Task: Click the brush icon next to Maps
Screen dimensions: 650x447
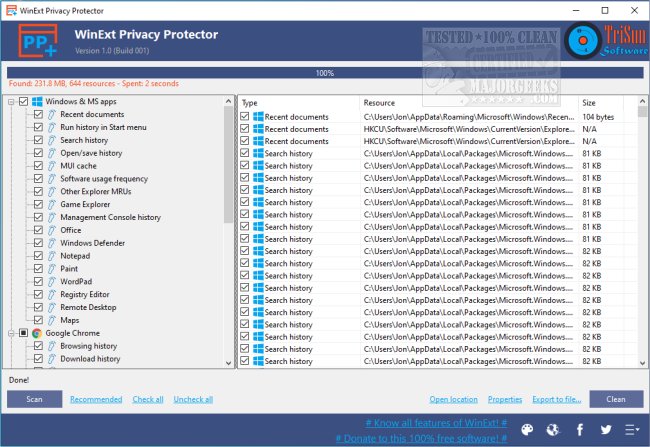Action: [x=51, y=320]
